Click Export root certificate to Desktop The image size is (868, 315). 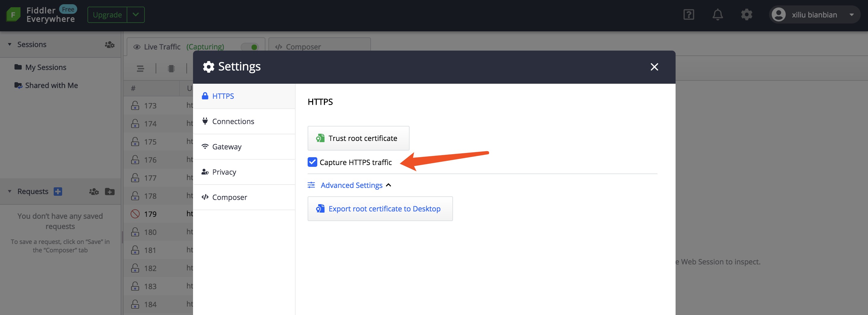point(380,209)
